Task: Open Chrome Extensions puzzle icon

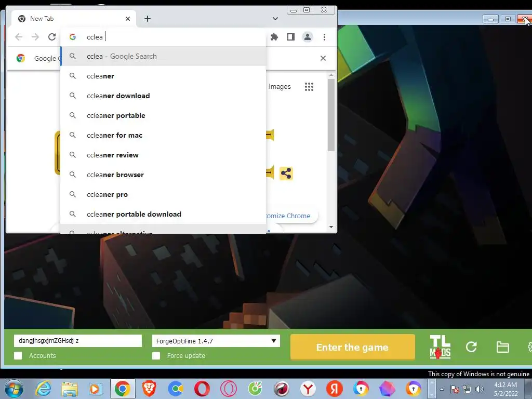Action: 274,37
